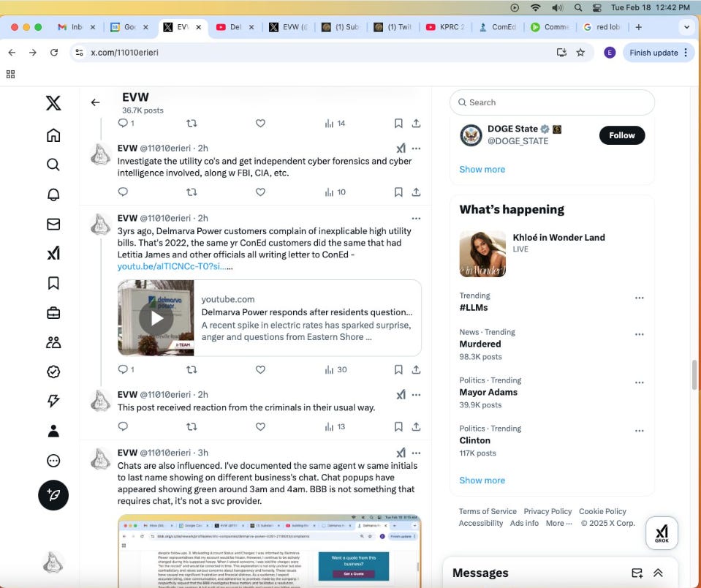Open more options for Clinton trend
Viewport: 701px width, 588px height.
[640, 431]
